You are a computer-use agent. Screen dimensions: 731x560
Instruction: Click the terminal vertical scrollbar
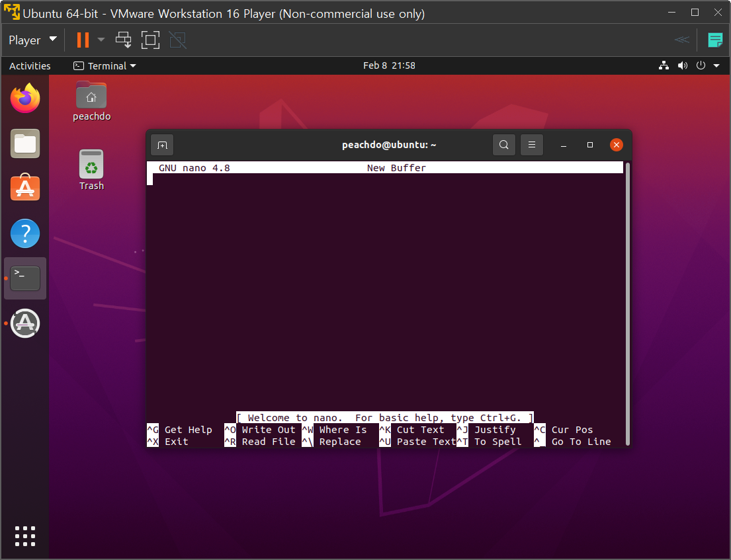(628, 303)
